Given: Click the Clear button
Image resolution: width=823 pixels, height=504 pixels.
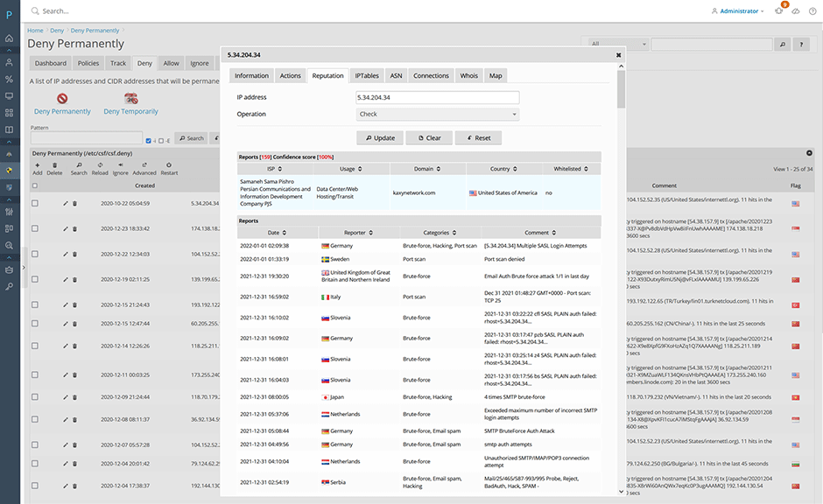Looking at the screenshot, I should coord(428,137).
